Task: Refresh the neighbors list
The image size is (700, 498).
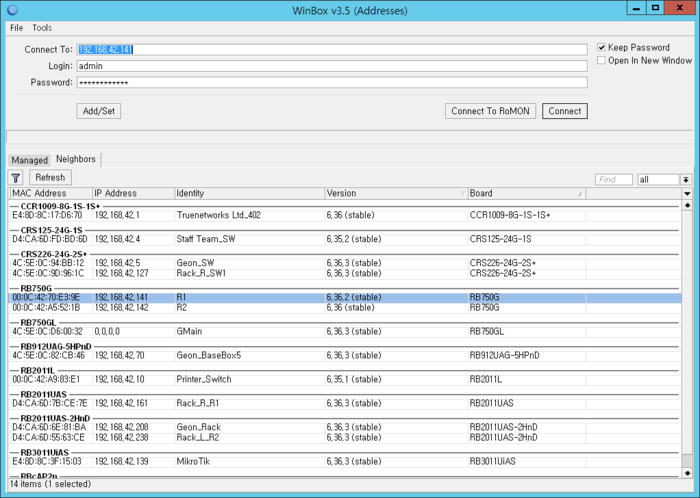Action: (x=50, y=178)
